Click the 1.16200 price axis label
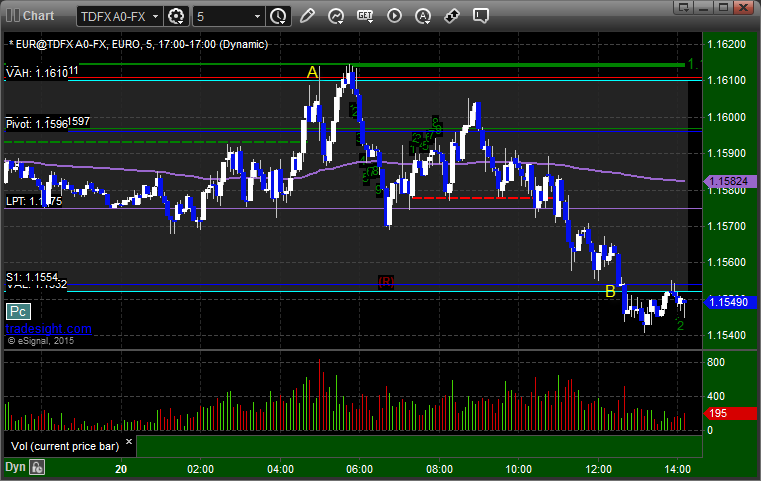 727,45
